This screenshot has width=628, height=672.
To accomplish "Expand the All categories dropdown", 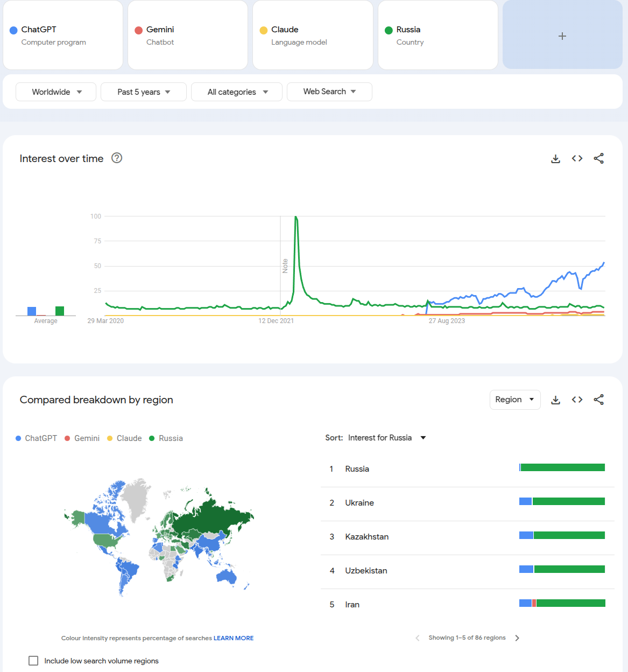I will pyautogui.click(x=237, y=92).
